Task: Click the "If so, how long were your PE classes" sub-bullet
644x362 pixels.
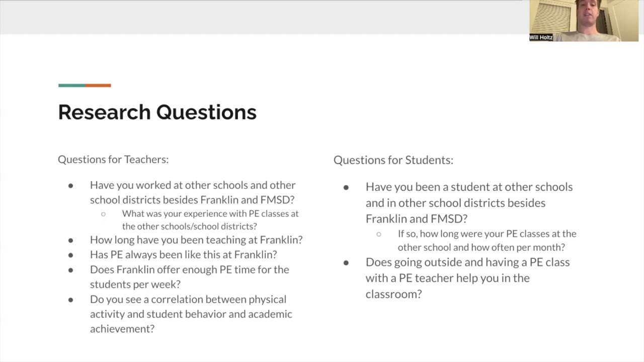Action: (x=487, y=240)
